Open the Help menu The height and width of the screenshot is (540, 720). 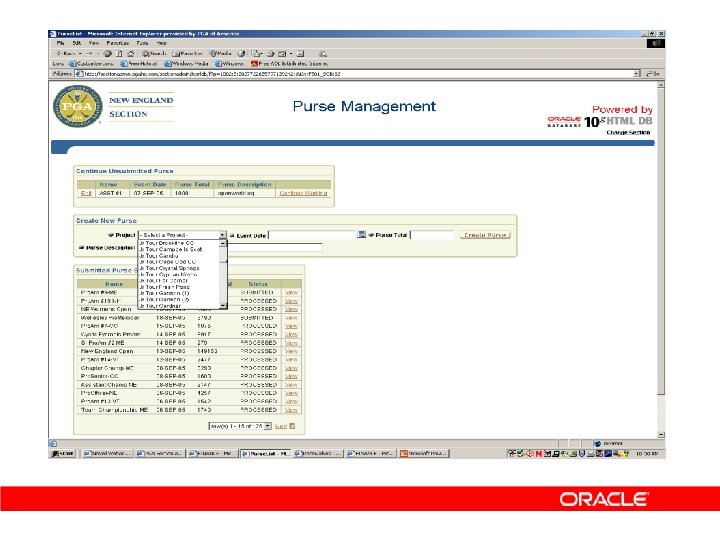pyautogui.click(x=162, y=43)
